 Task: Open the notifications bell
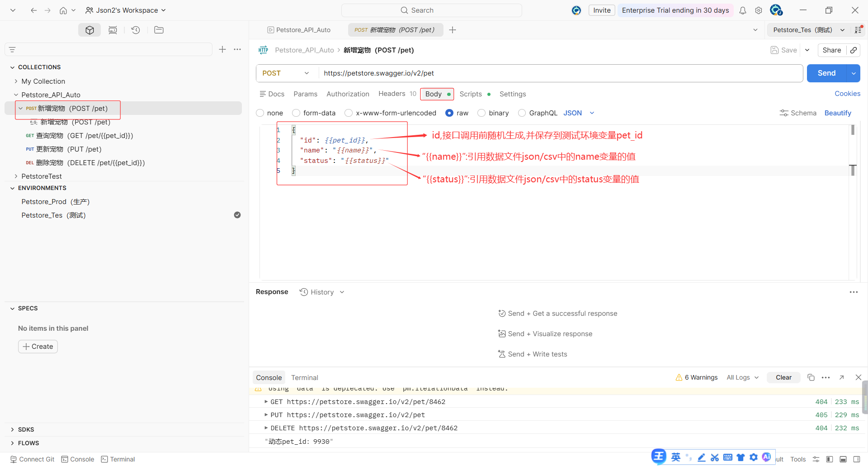[742, 10]
